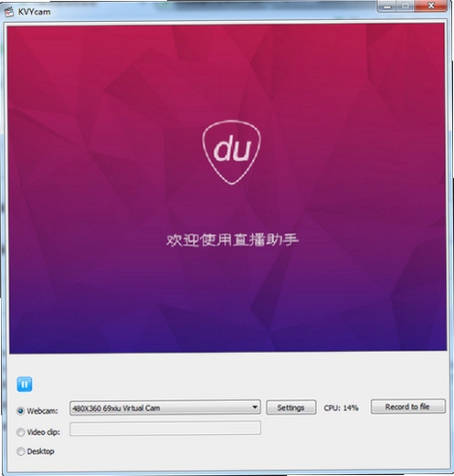Click the Desktop label text
This screenshot has height=476, width=454.
[40, 451]
